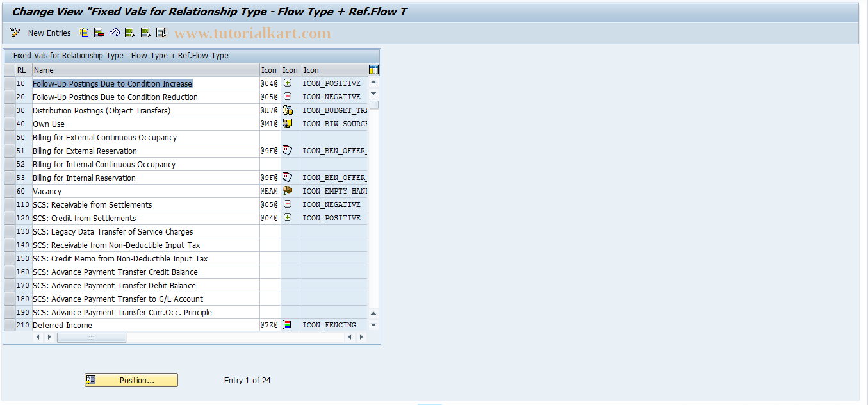Click the budget transfer icon in row 30
Screen dimensions: 868x405
(288, 110)
